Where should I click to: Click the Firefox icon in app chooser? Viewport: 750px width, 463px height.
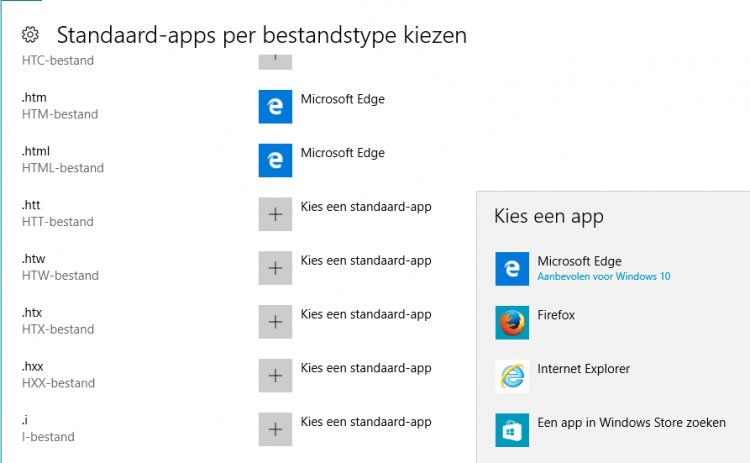(512, 323)
